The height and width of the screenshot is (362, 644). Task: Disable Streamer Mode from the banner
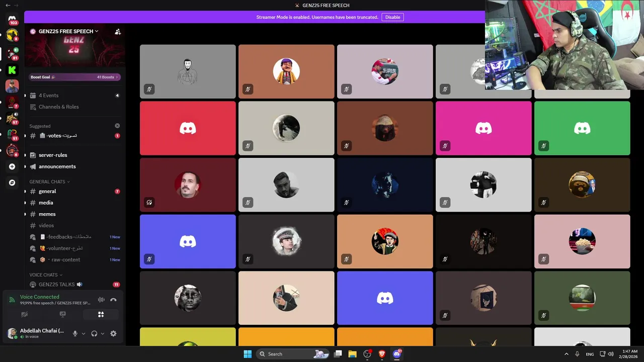click(x=392, y=17)
